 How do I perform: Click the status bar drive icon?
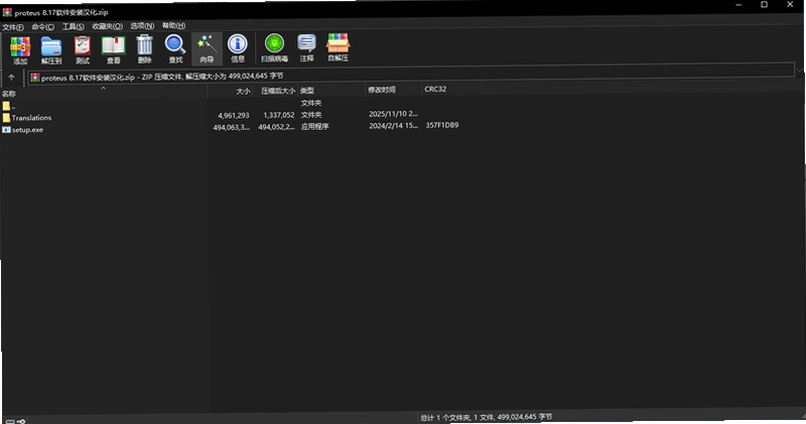pyautogui.click(x=10, y=421)
